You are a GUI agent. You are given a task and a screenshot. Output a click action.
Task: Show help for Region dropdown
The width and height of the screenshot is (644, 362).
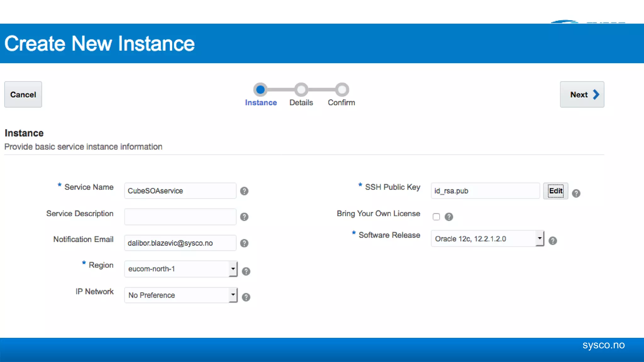(246, 271)
